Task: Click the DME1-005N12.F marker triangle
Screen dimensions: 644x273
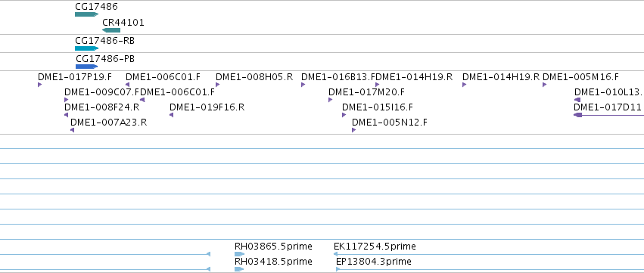Action: point(353,130)
